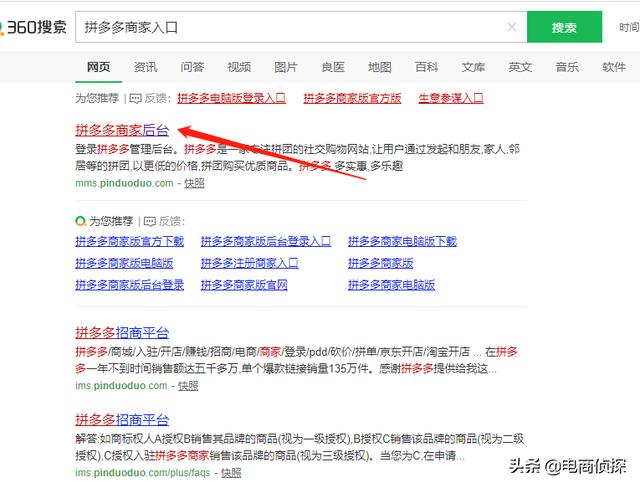Click the feedback icon above related searches grid
This screenshot has width=640, height=488.
149,221
